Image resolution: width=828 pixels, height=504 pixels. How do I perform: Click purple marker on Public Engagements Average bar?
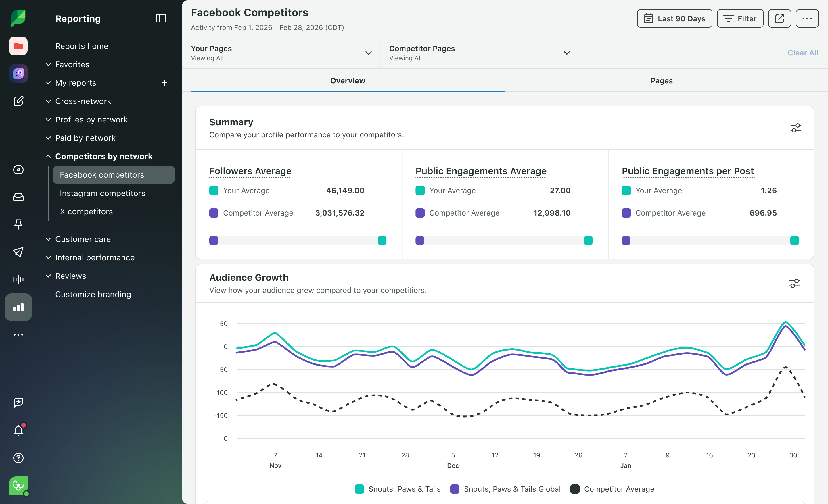tap(420, 241)
